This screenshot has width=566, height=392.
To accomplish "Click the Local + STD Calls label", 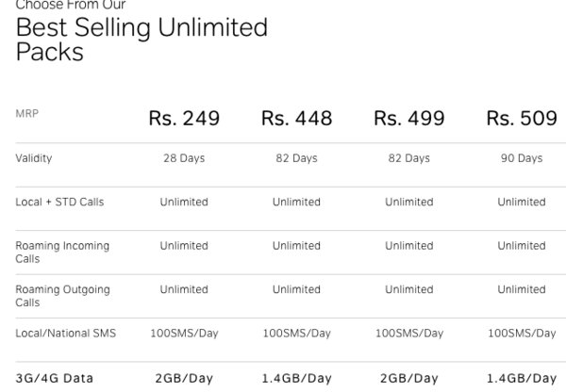I will point(58,202).
